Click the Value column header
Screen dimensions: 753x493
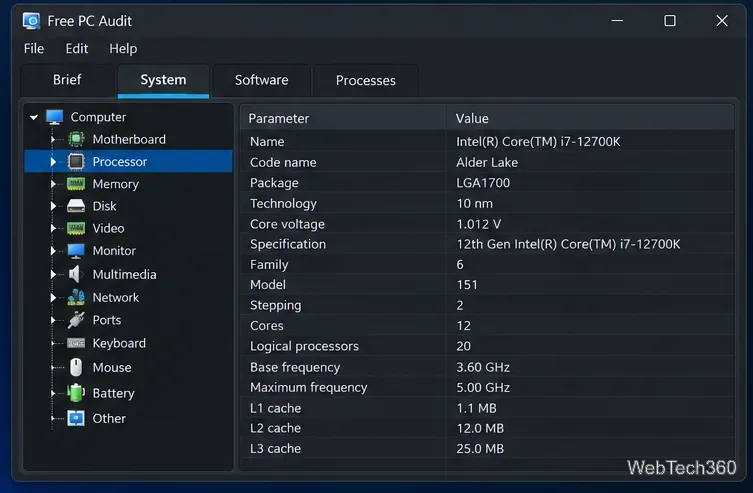(x=590, y=118)
